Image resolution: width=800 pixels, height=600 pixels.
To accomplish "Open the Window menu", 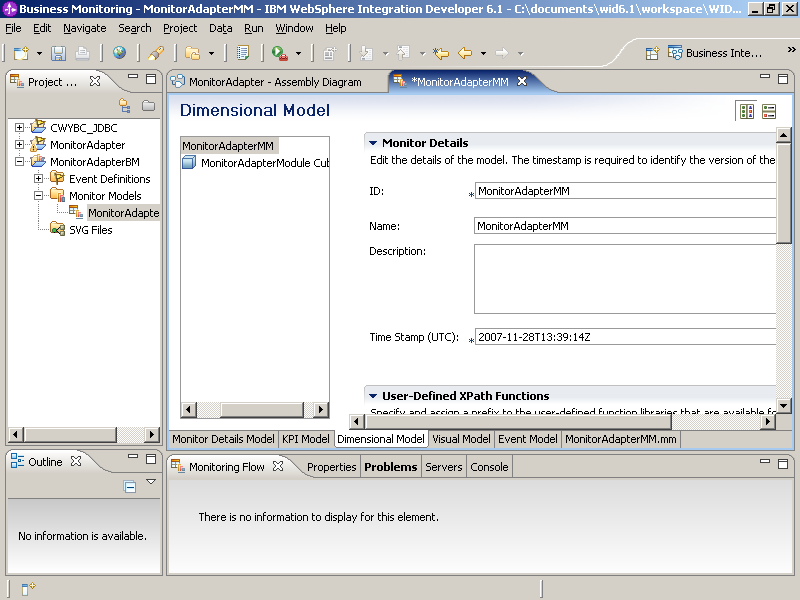I will click(x=294, y=29).
